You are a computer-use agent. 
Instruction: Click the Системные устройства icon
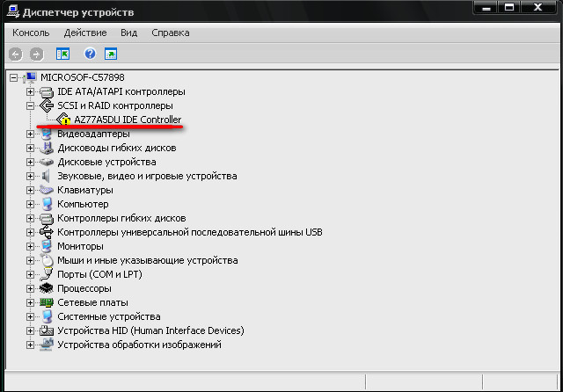(47, 316)
